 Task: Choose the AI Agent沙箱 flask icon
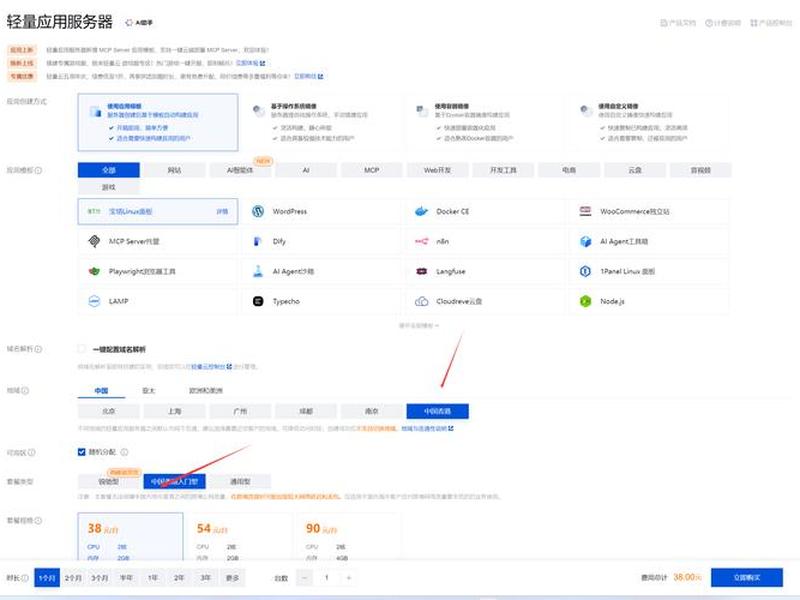(258, 271)
